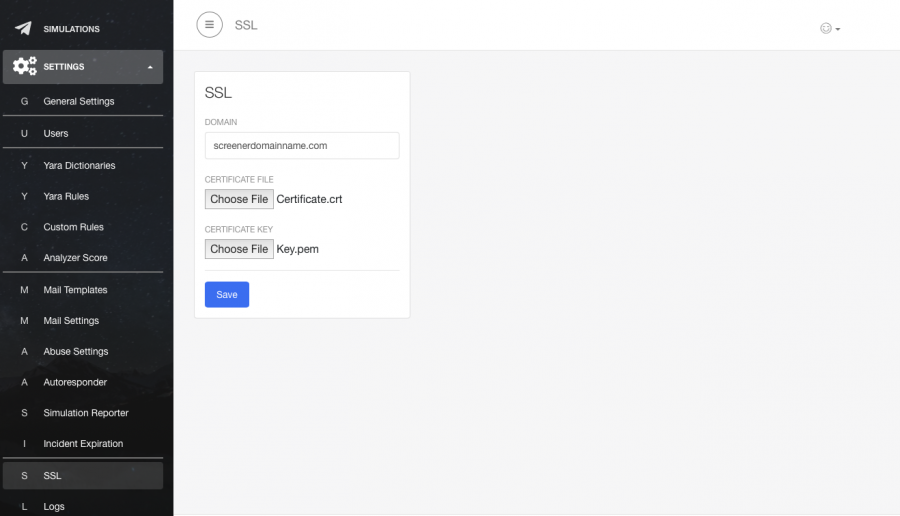This screenshot has width=900, height=516.
Task: Open Yara Dictionaries page
Action: 79,166
